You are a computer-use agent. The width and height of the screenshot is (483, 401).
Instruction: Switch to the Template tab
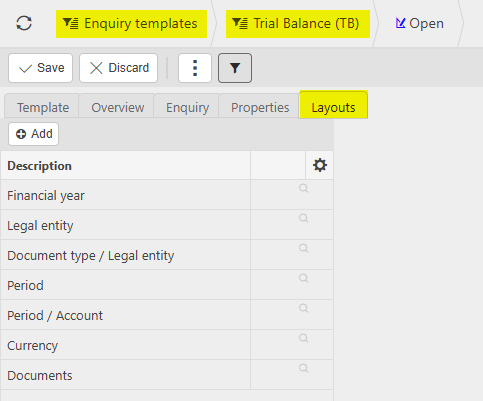click(x=43, y=107)
